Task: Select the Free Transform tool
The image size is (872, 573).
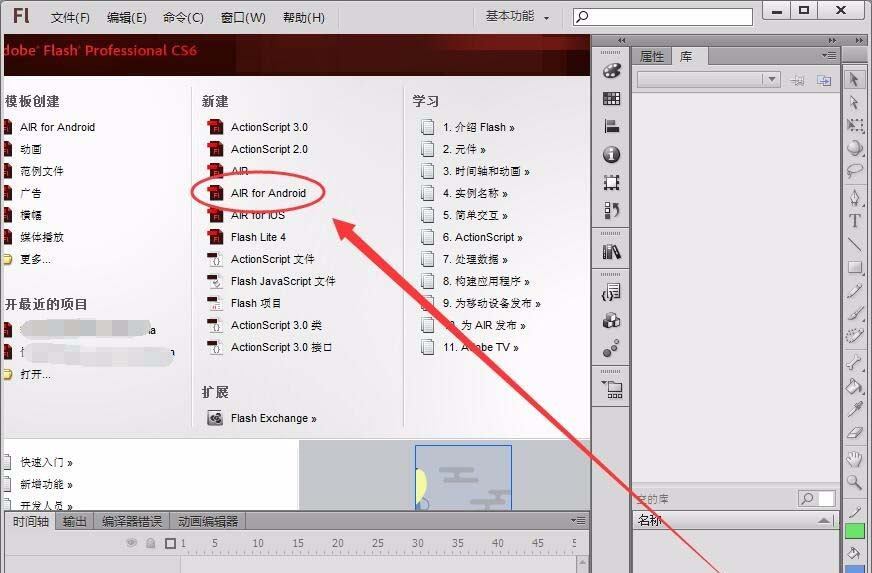Action: pos(855,125)
